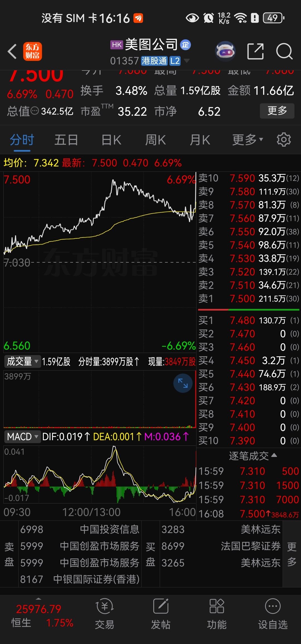Screen dimensions: 301x644
Task: Tap the info icon beside 总值
Action: pyautogui.click(x=35, y=111)
